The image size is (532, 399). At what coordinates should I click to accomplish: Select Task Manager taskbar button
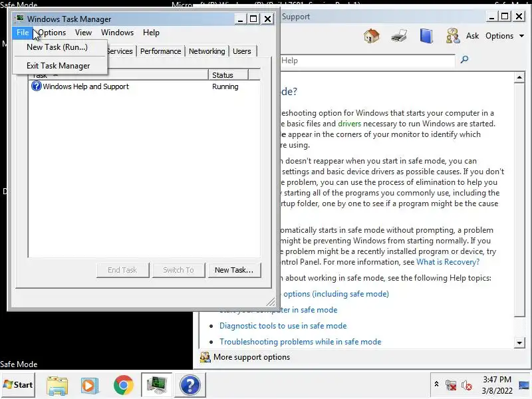coord(156,385)
